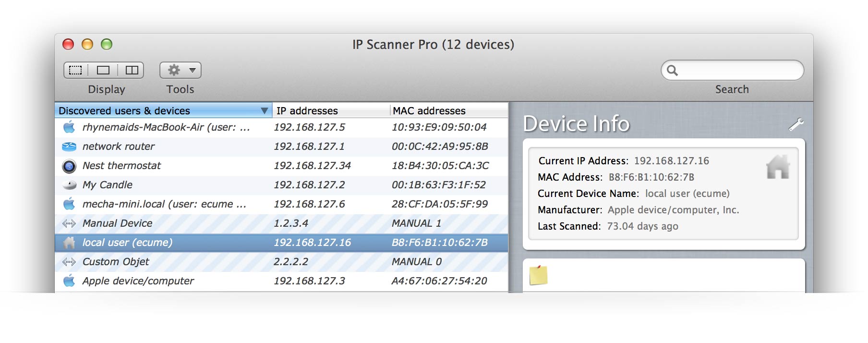
Task: Click house icon in local user row
Action: [69, 243]
